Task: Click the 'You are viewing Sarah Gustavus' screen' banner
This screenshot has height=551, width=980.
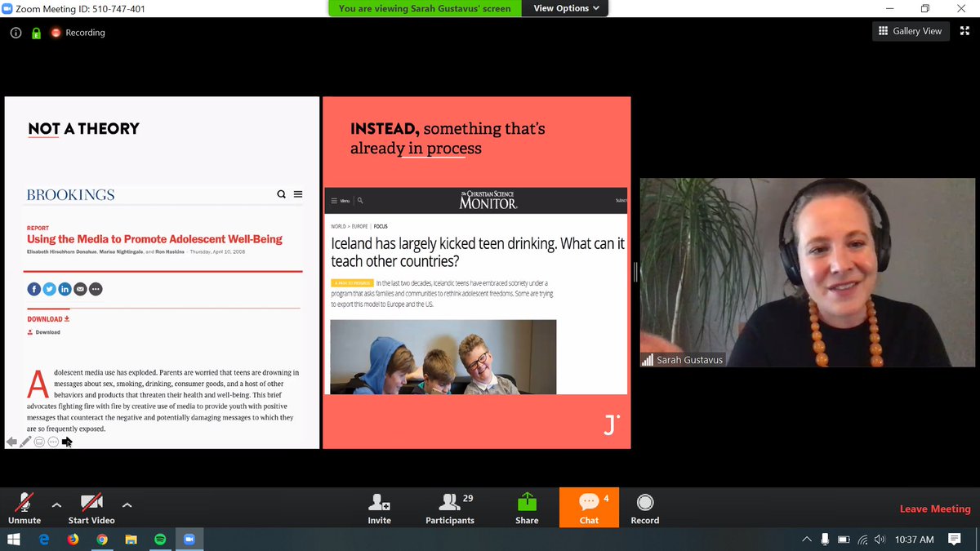Action: [425, 8]
